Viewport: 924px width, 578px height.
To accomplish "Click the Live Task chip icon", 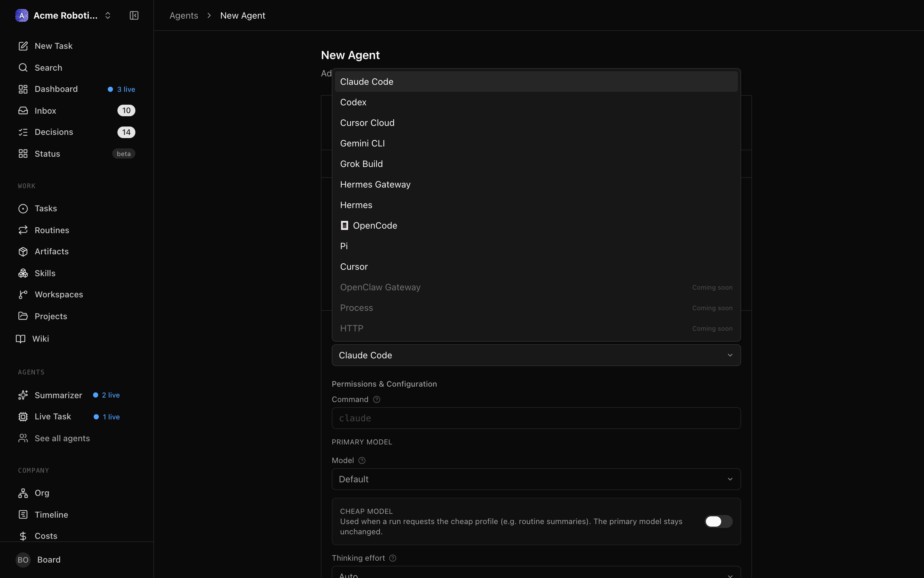I will (23, 417).
